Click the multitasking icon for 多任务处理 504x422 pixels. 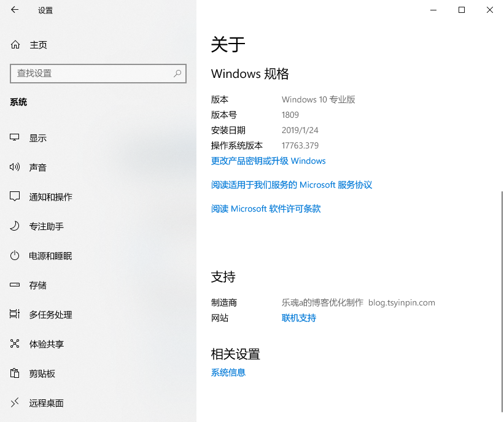pos(15,314)
